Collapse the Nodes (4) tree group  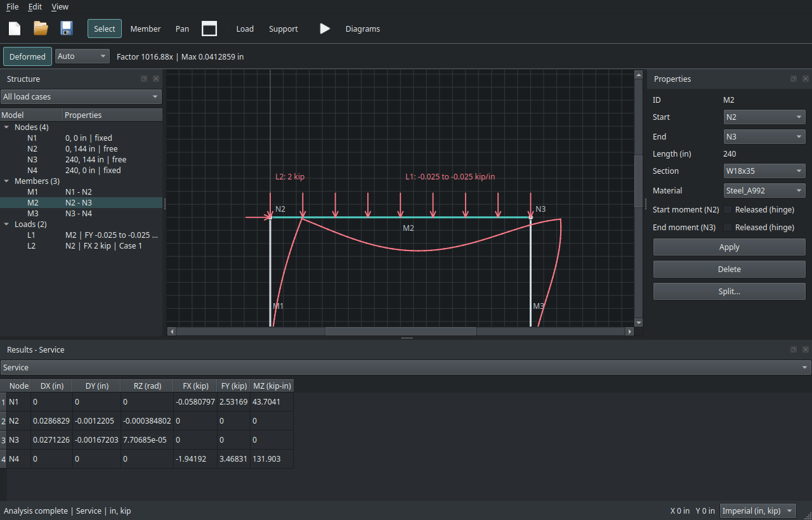point(7,127)
